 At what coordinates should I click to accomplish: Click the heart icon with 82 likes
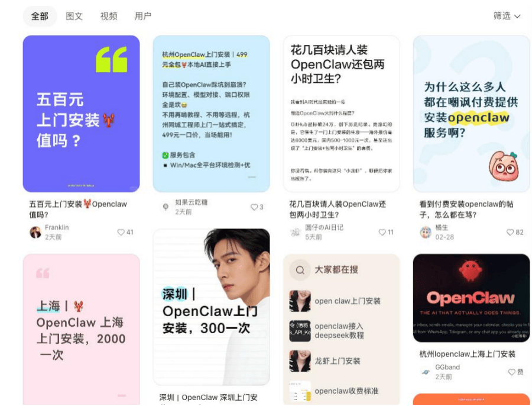pyautogui.click(x=510, y=233)
